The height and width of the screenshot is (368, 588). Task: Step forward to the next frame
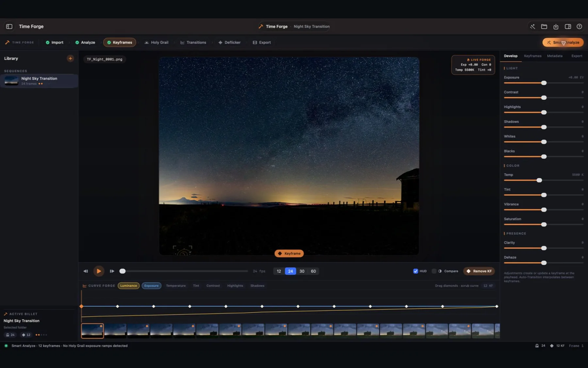112,271
